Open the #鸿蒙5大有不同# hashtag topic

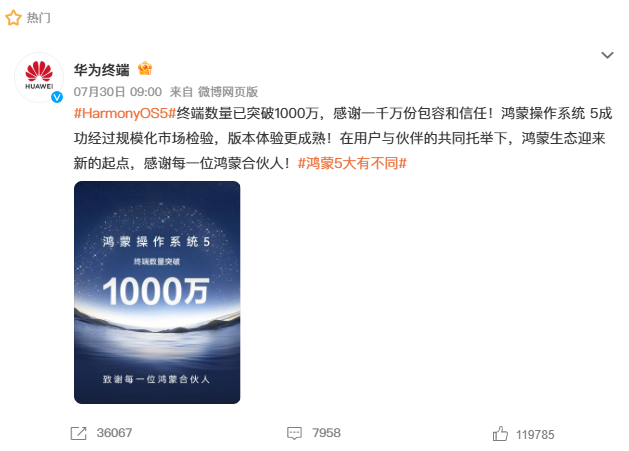352,163
